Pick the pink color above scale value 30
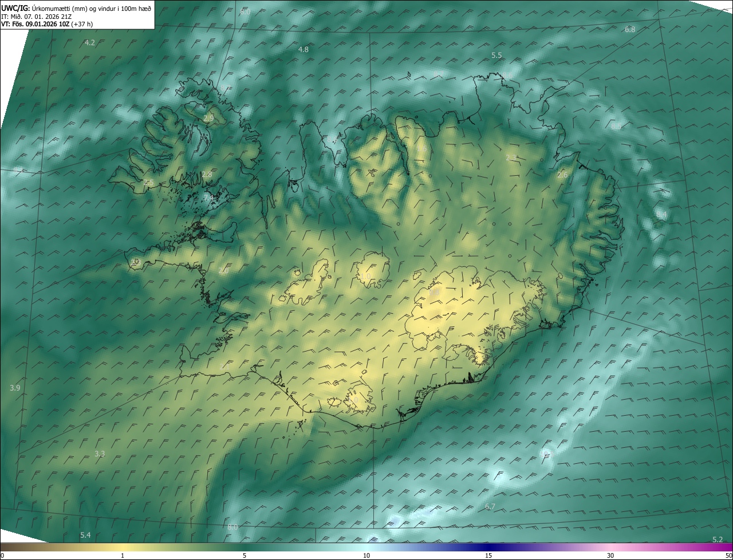This screenshot has height=560, width=733. coord(610,547)
